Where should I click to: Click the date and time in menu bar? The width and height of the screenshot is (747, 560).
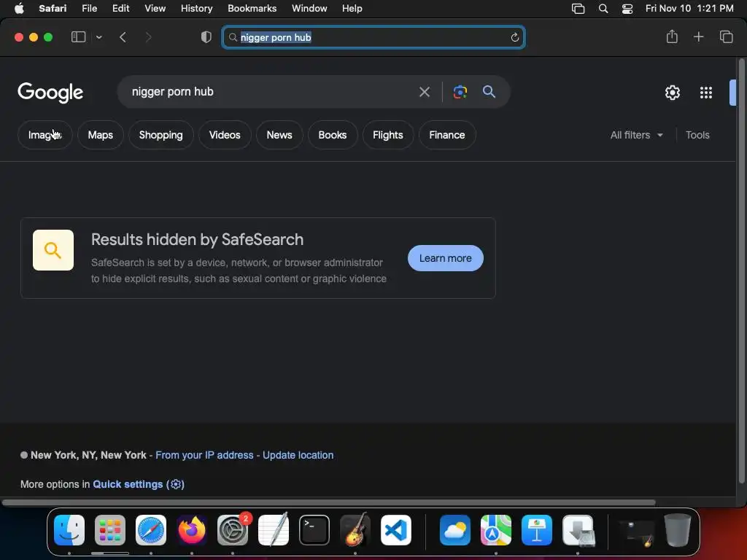(x=689, y=8)
